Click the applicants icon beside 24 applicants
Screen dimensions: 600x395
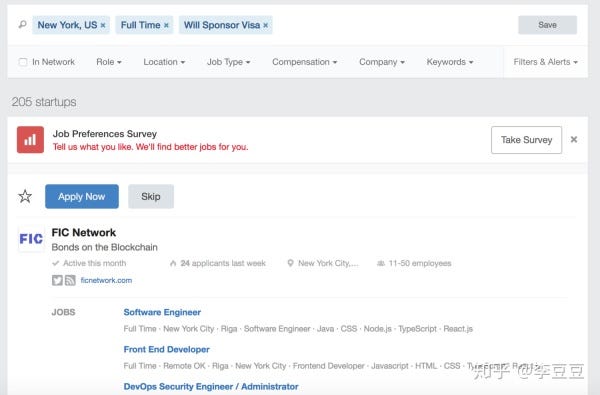click(x=173, y=263)
